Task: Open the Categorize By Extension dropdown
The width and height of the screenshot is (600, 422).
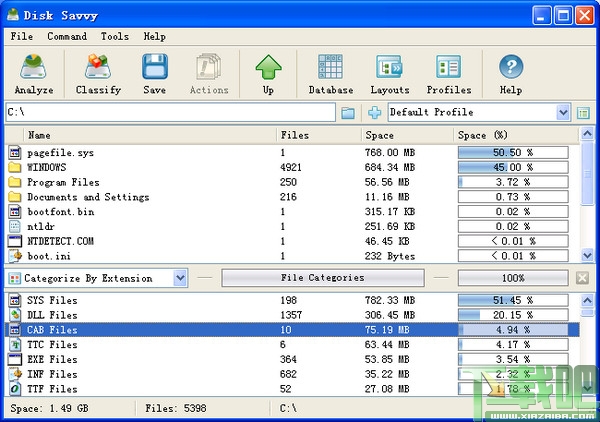Action: 180,278
